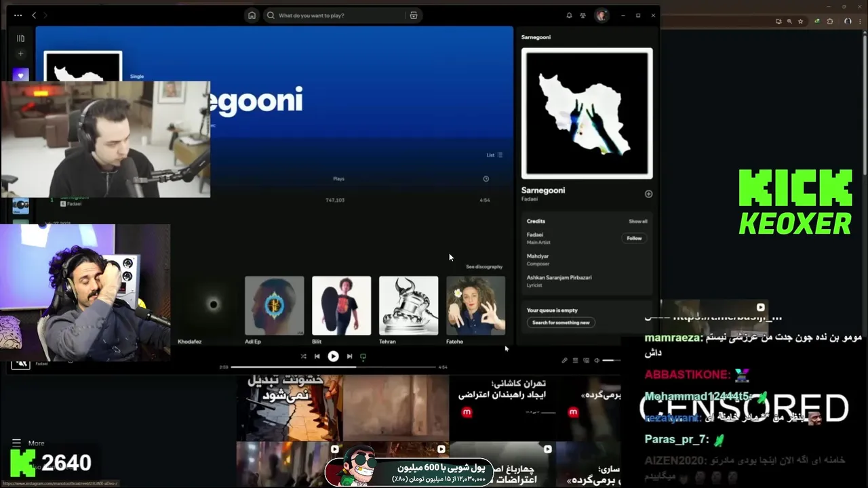Open Chrome zoom magnifier icon
The width and height of the screenshot is (868, 488).
789,22
